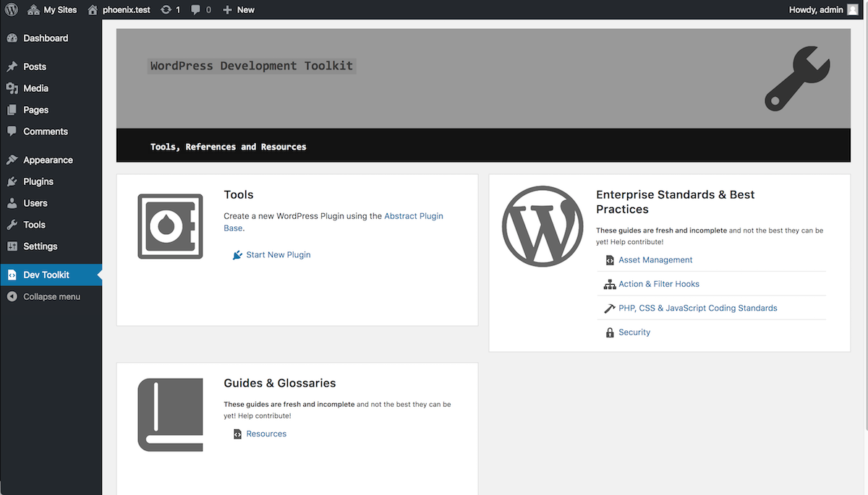Click the Resources page icon
Viewport: 868px width, 495px height.
(237, 434)
